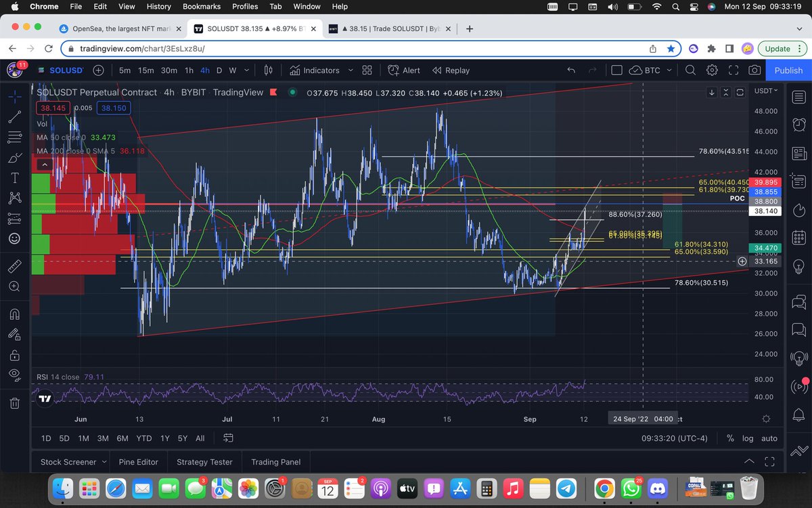
Task: Open the Strategy Tester tab
Action: (x=204, y=462)
